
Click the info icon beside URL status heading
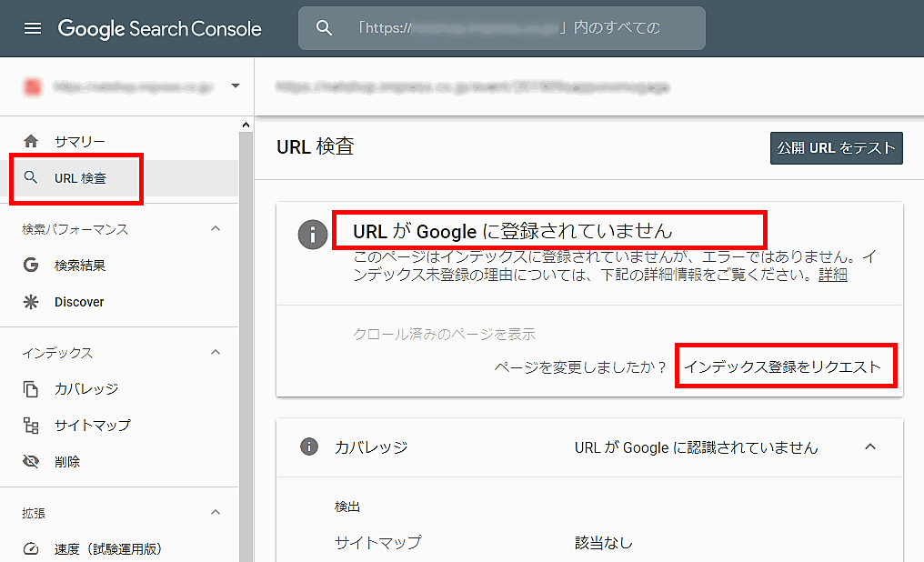312,235
